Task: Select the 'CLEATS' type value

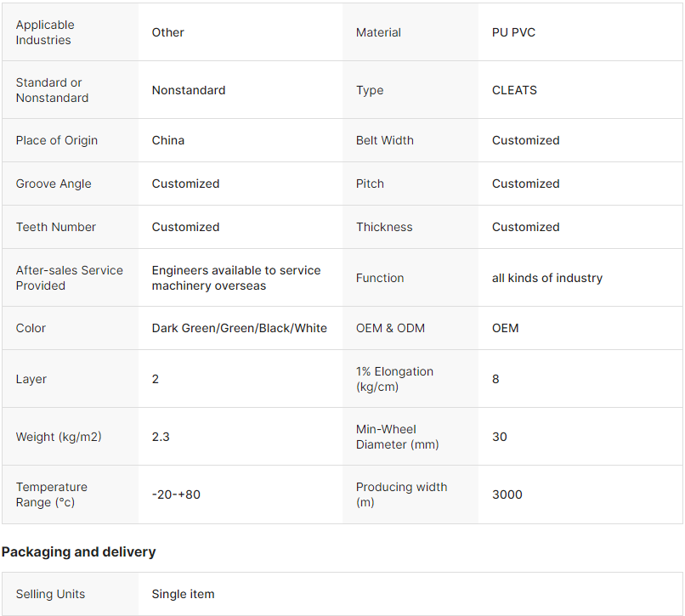Action: click(x=514, y=90)
